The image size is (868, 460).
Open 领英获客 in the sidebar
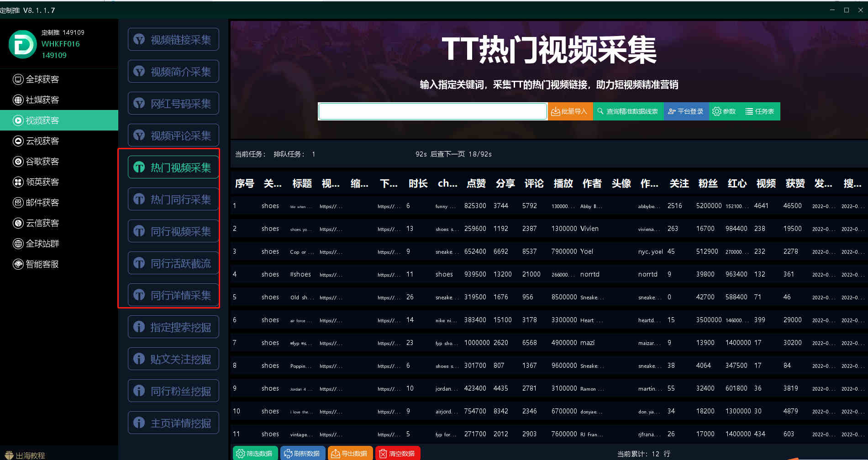59,182
